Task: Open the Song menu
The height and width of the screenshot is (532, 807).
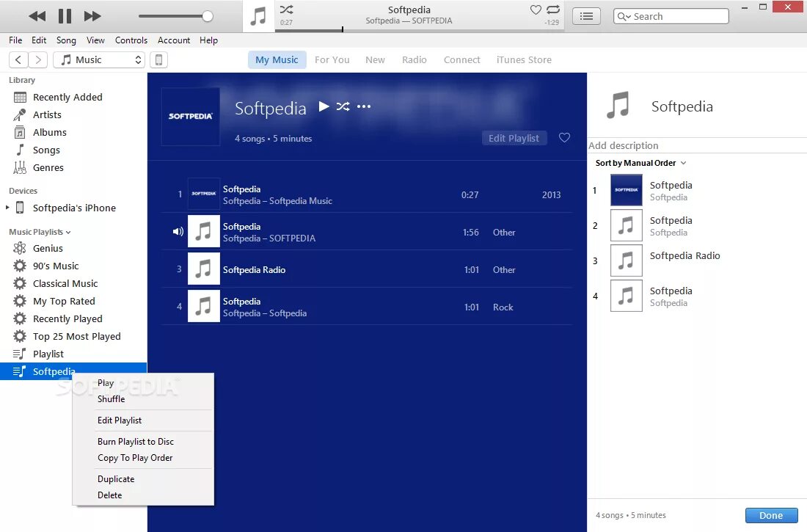Action: tap(66, 40)
